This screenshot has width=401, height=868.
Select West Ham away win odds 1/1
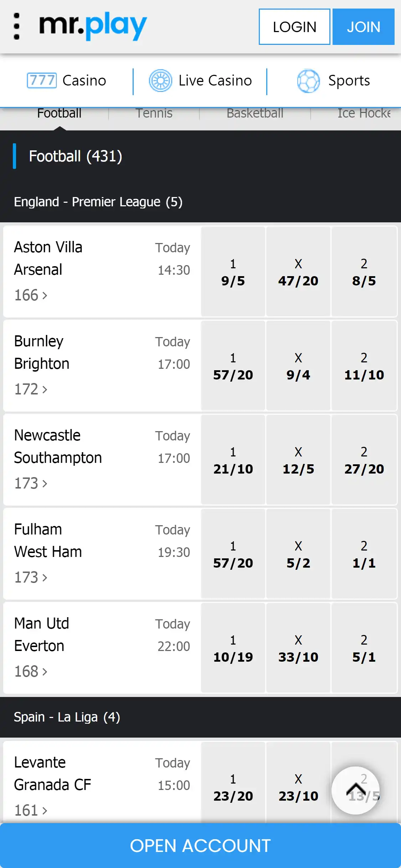(364, 554)
